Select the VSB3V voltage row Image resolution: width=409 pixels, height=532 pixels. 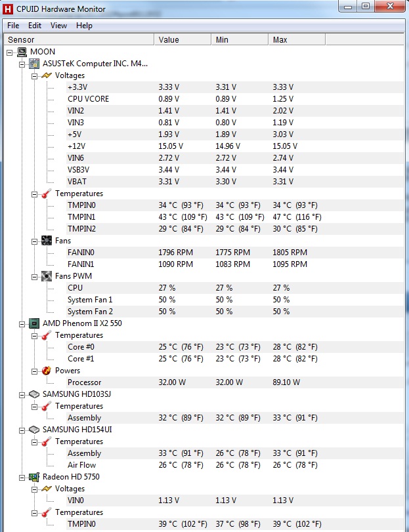pyautogui.click(x=235, y=170)
